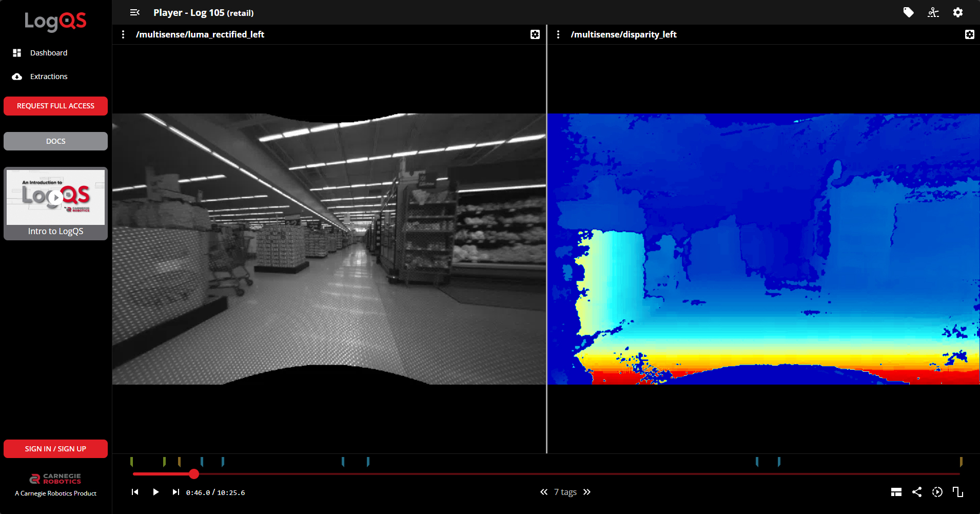Select the extraction scissors icon at top right

(x=933, y=12)
